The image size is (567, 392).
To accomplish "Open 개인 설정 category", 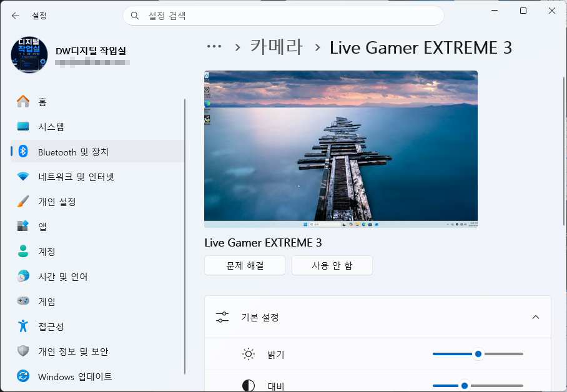I will [97, 202].
